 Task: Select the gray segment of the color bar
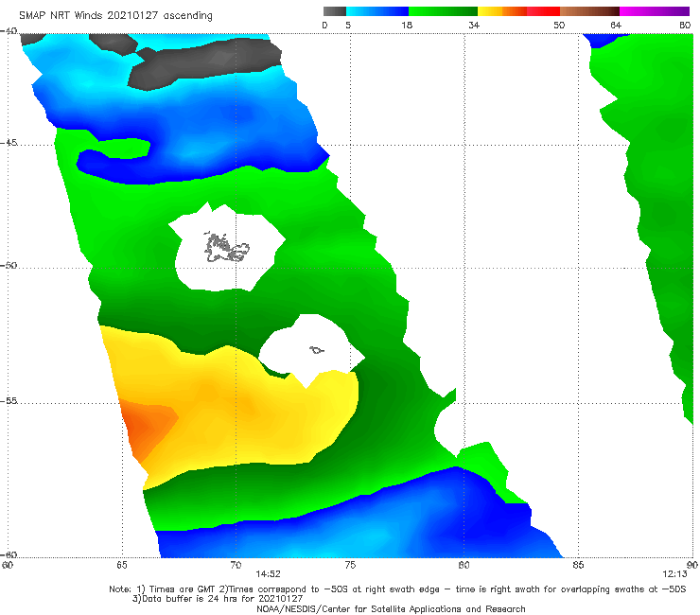coord(335,11)
